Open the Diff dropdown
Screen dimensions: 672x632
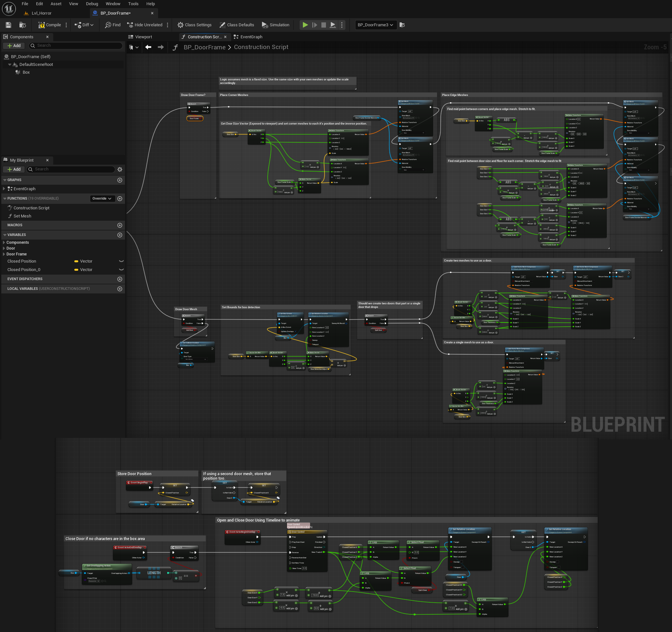pyautogui.click(x=84, y=25)
